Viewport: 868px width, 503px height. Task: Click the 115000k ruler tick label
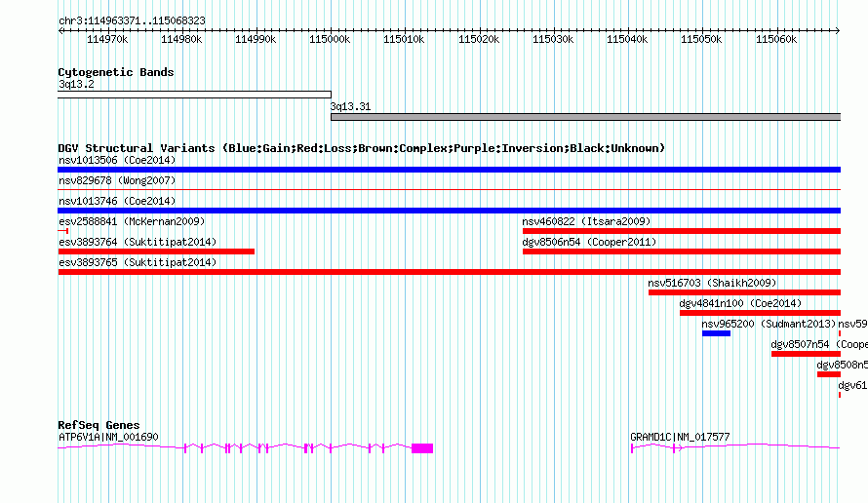(x=330, y=39)
